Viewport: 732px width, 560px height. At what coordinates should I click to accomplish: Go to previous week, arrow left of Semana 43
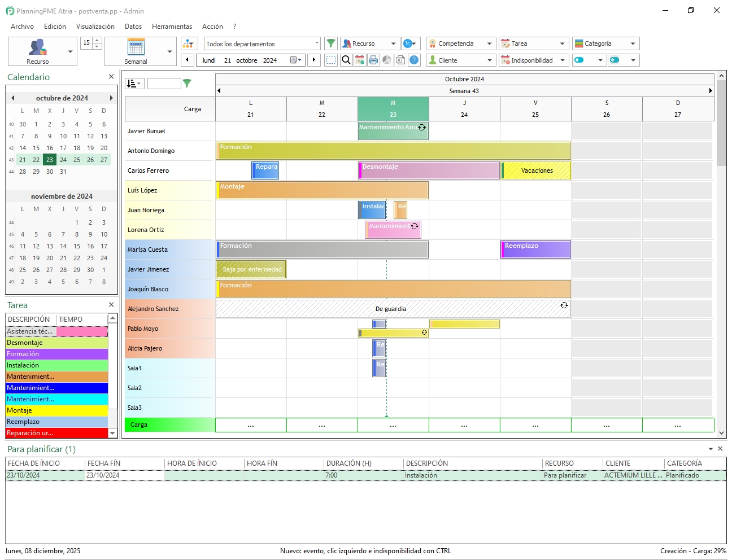coord(219,90)
